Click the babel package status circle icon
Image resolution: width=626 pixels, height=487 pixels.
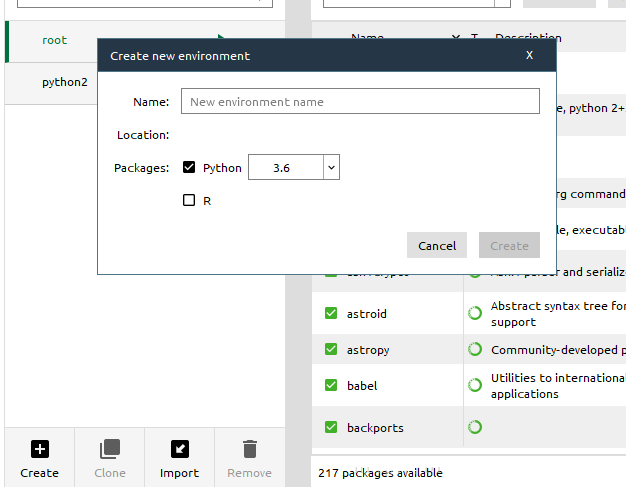pos(475,385)
